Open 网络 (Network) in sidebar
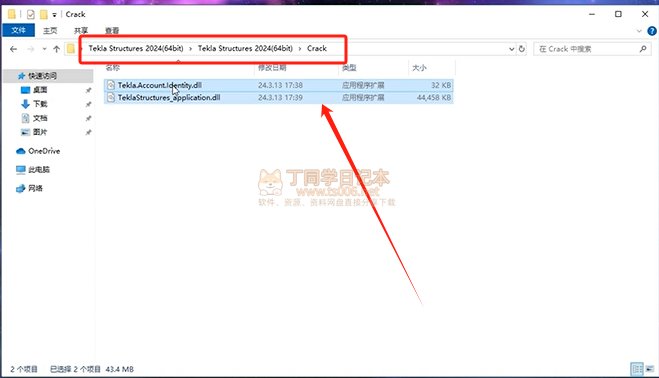 tap(35, 188)
